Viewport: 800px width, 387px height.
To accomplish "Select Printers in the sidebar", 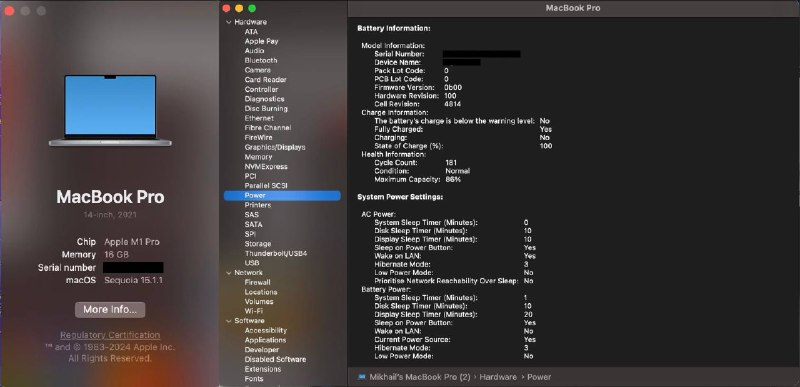I will 258,205.
